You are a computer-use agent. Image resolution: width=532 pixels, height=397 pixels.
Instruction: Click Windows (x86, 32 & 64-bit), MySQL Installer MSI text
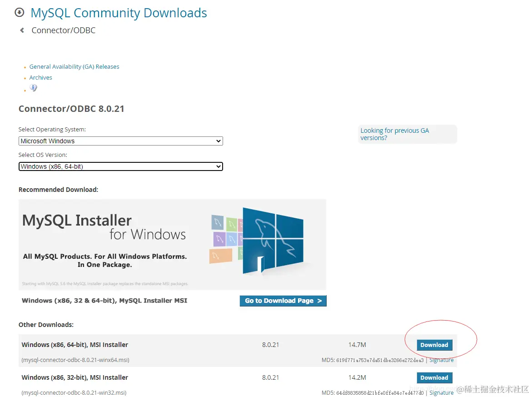point(104,301)
